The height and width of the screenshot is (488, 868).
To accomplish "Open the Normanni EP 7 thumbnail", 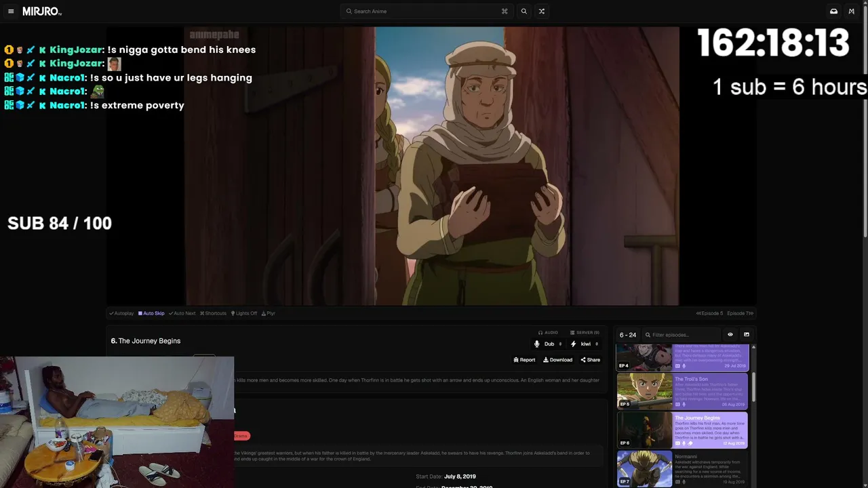I will click(x=644, y=468).
